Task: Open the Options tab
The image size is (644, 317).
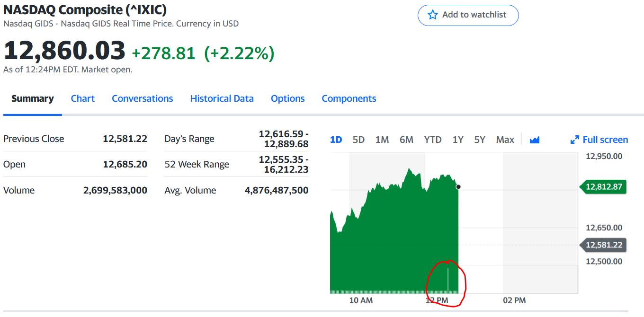Action: point(288,98)
